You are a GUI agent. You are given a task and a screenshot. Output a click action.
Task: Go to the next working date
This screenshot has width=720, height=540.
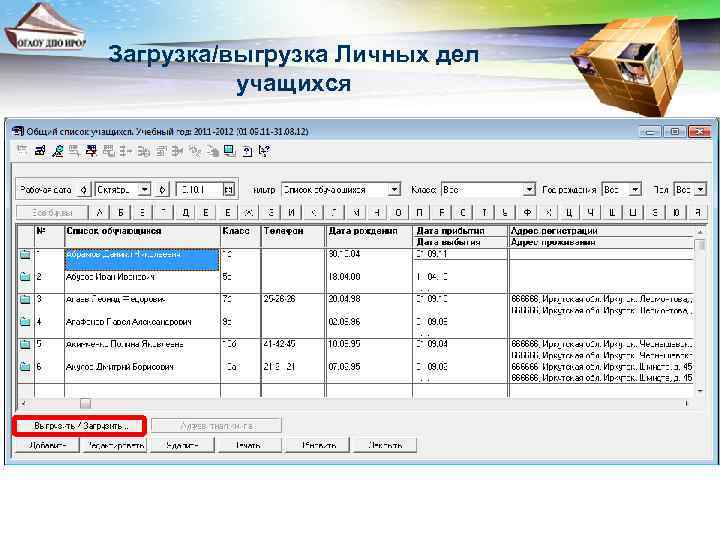point(162,190)
